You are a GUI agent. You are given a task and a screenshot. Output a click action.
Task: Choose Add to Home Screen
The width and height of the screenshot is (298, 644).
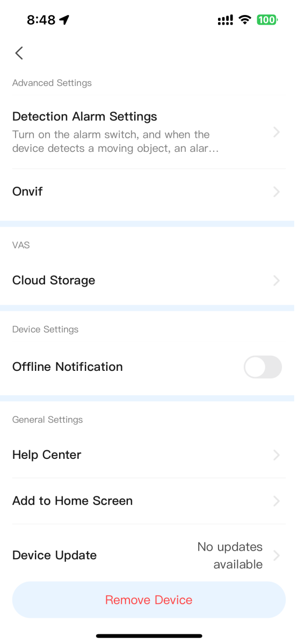pos(149,501)
